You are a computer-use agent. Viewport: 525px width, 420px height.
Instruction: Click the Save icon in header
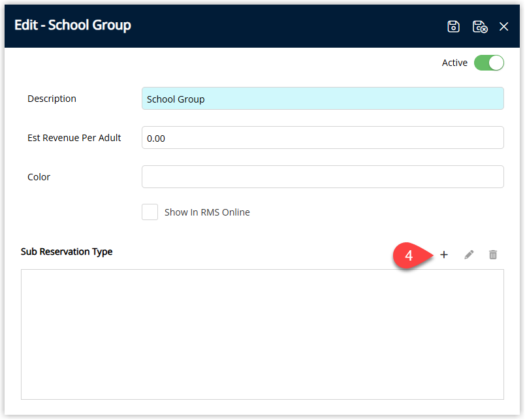pyautogui.click(x=453, y=27)
